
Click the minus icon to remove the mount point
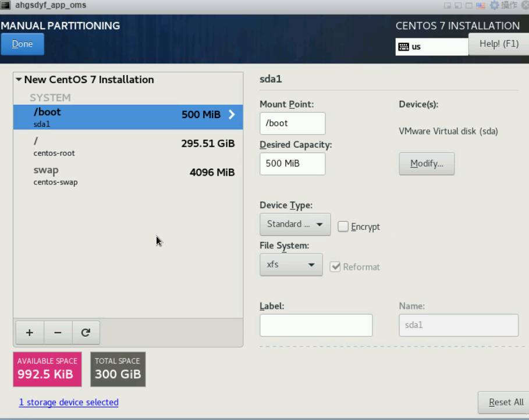[58, 333]
